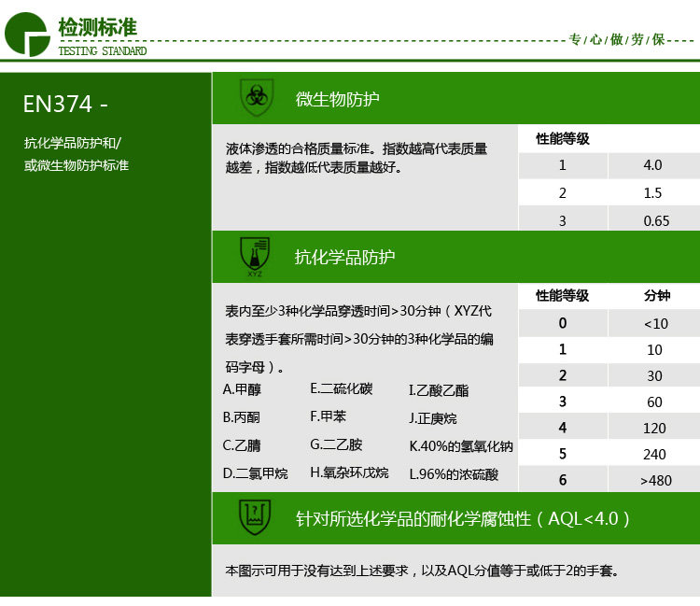Click the G.二乙胺 entry

[336, 444]
